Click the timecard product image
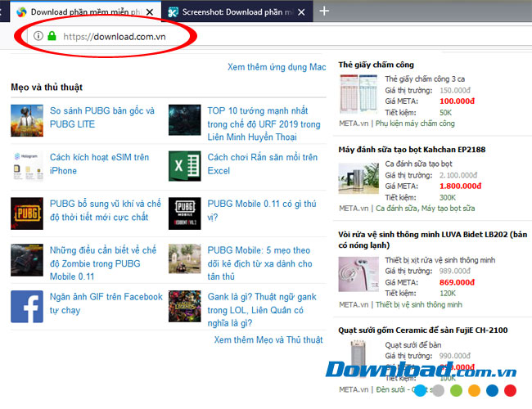This screenshot has height=409, width=532. coord(358,94)
